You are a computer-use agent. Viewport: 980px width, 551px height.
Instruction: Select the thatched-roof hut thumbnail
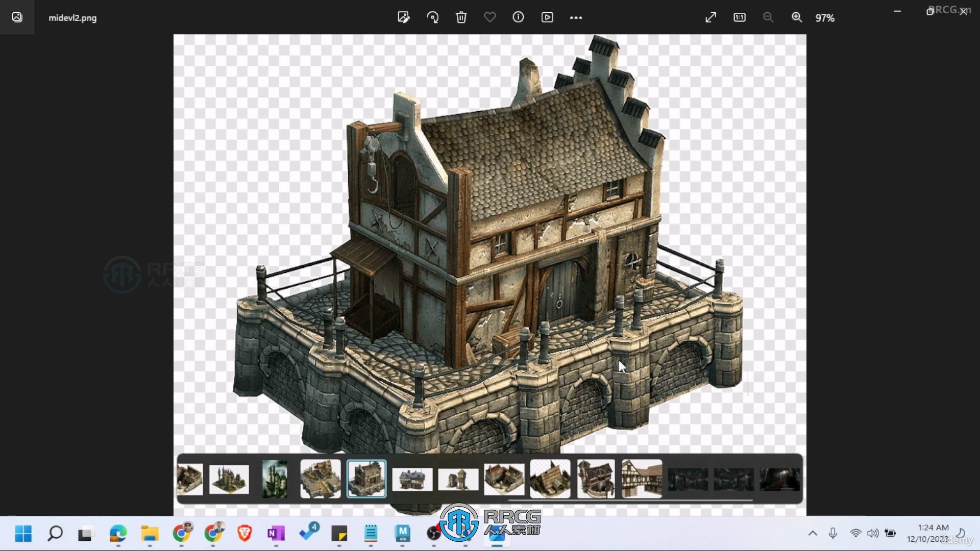[x=550, y=479]
